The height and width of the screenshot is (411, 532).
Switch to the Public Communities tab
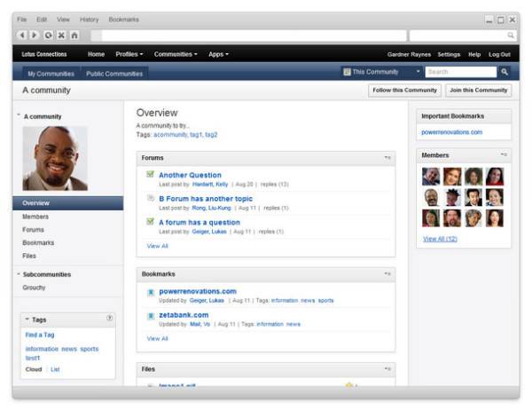[x=114, y=74]
